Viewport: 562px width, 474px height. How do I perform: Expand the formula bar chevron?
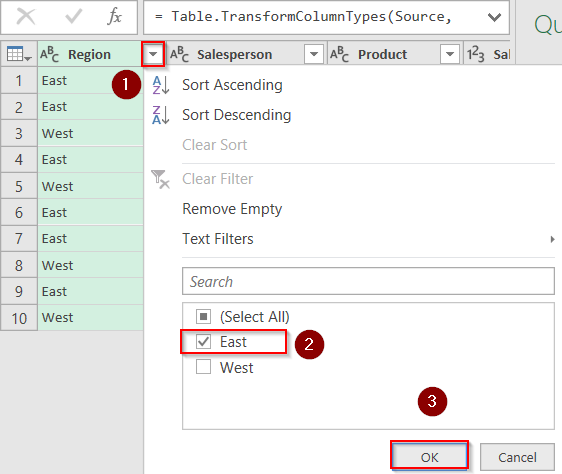pos(494,17)
